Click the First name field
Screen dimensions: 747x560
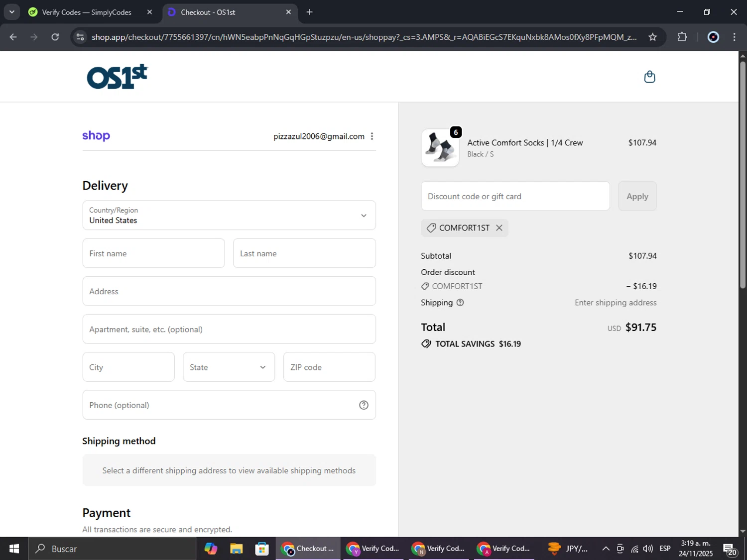coord(153,253)
